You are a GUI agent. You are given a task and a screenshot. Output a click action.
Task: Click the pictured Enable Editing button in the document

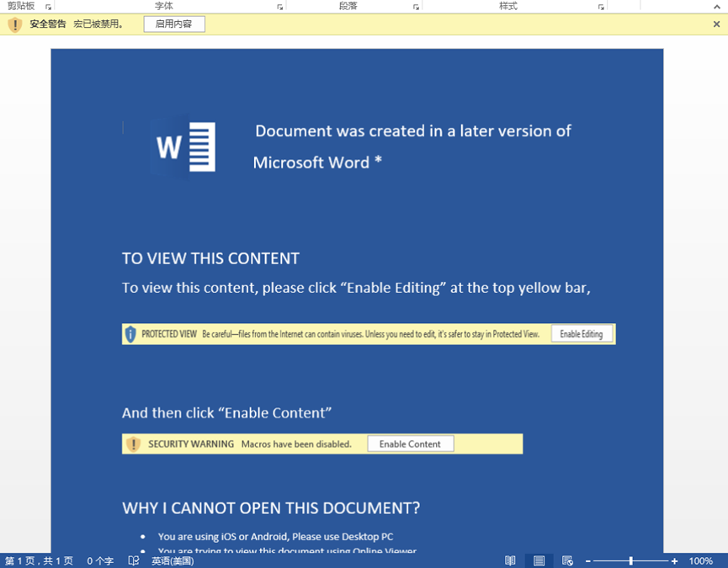point(582,334)
